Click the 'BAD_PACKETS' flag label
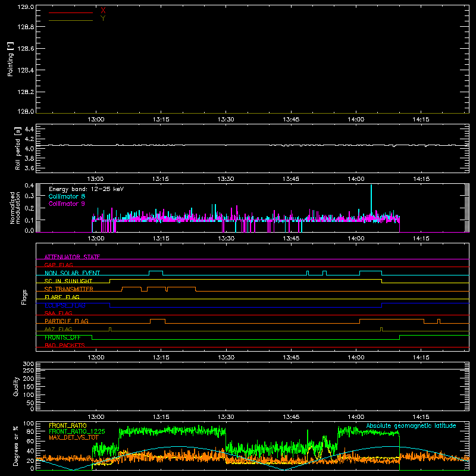The height and width of the screenshot is (476, 476). tap(65, 345)
